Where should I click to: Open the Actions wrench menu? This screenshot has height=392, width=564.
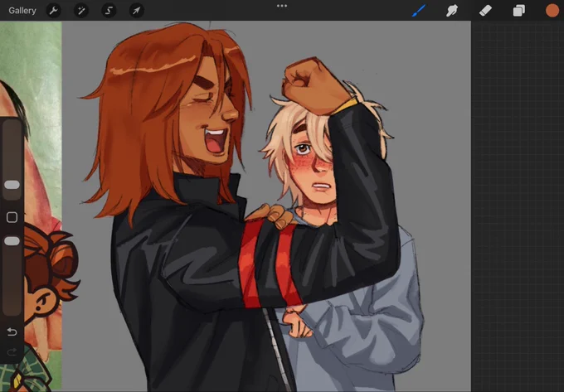pos(53,11)
